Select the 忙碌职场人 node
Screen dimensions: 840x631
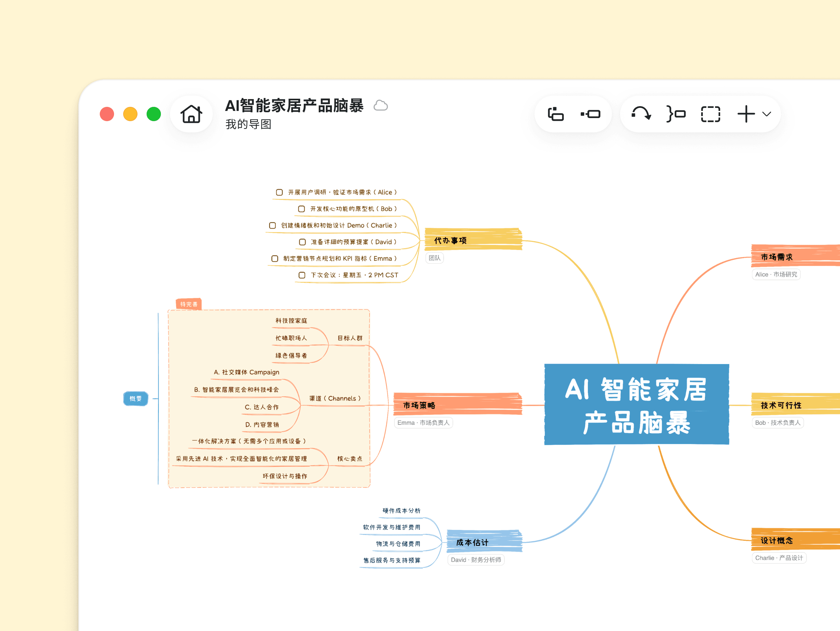click(x=291, y=338)
